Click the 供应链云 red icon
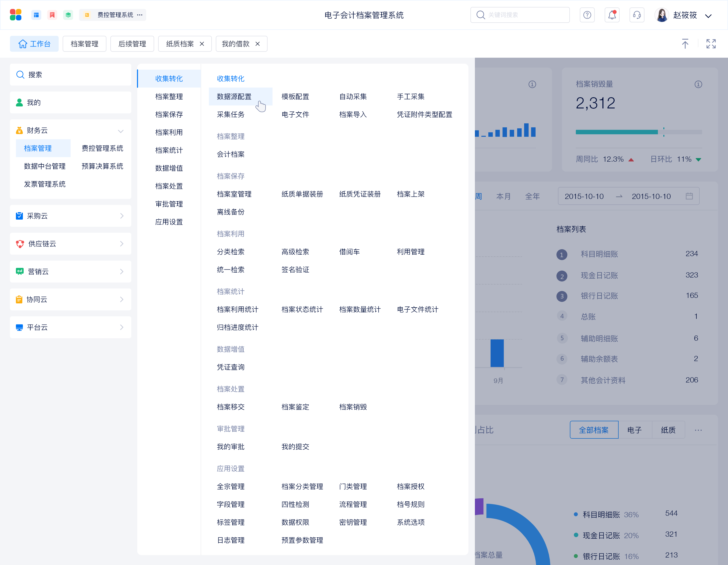This screenshot has width=728, height=565. pyautogui.click(x=20, y=244)
